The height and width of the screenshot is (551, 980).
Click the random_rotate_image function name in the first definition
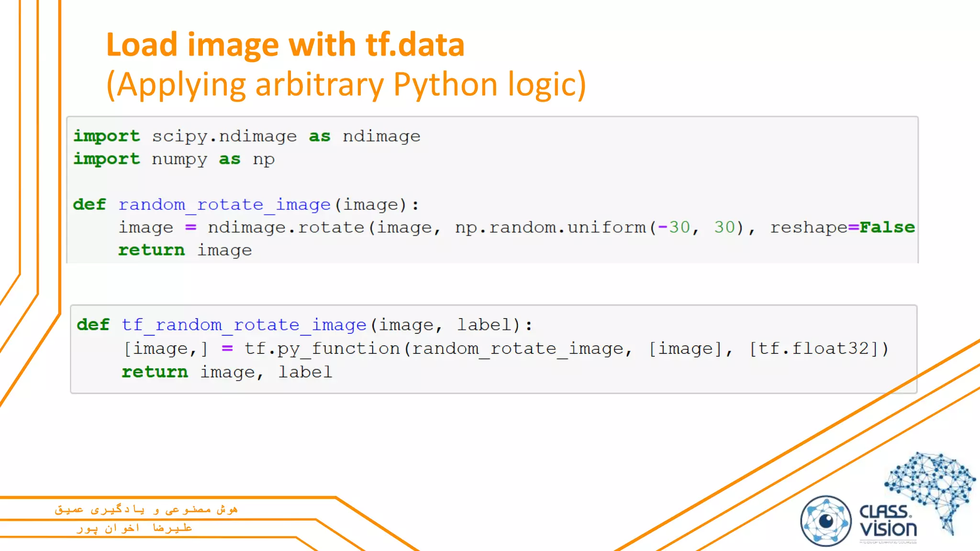point(224,205)
